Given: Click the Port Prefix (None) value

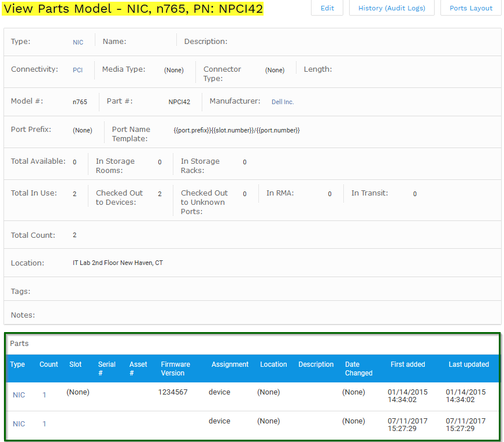Looking at the screenshot, I should tap(83, 130).
